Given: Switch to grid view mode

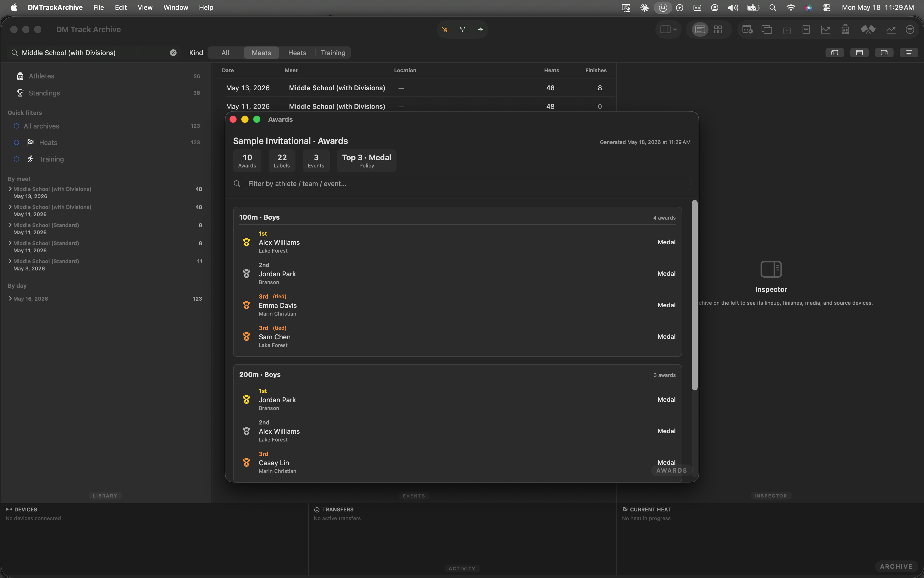Looking at the screenshot, I should 718,29.
